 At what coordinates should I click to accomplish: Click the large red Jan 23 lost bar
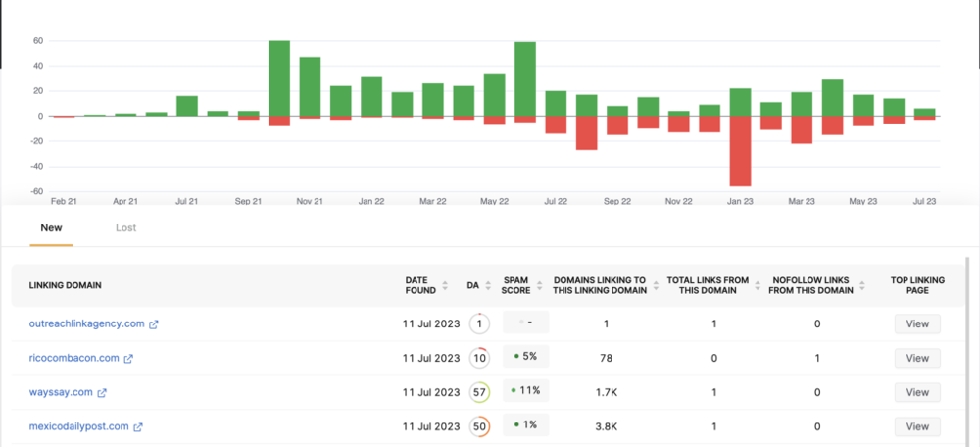(x=740, y=151)
